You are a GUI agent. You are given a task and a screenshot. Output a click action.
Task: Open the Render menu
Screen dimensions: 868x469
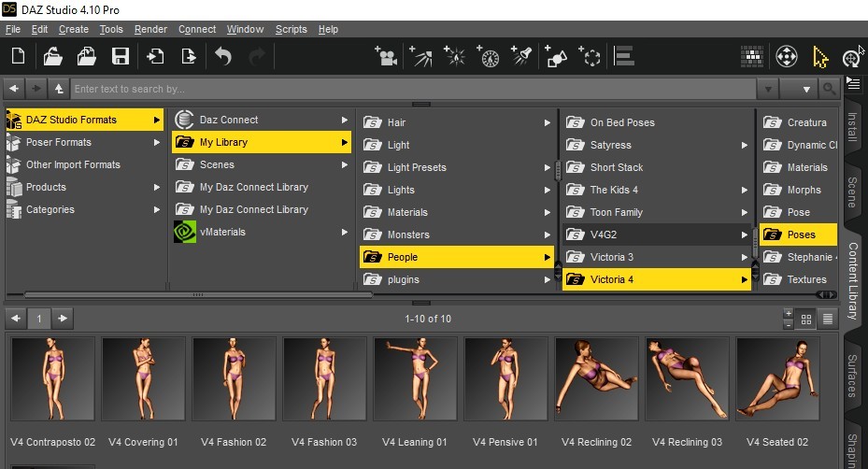tap(150, 29)
